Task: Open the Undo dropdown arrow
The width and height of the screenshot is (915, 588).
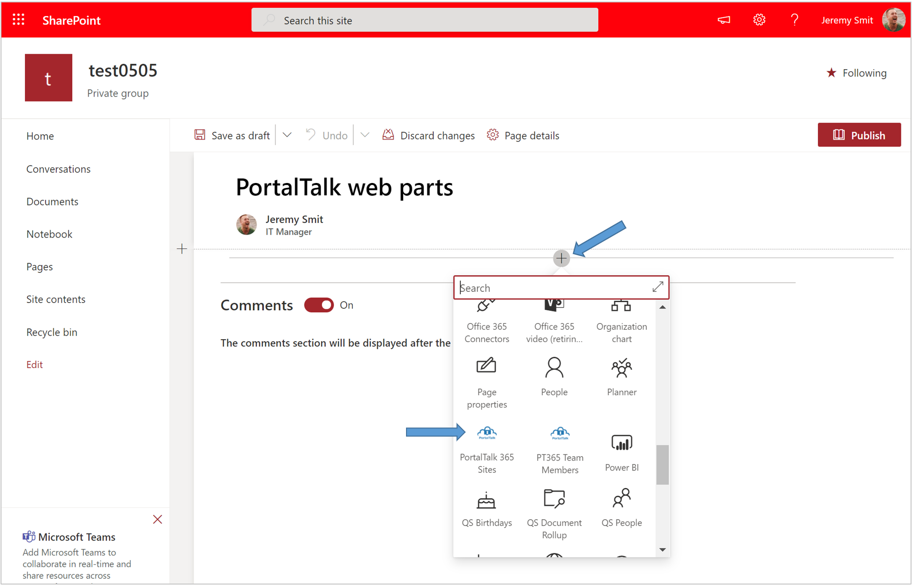Action: click(365, 135)
